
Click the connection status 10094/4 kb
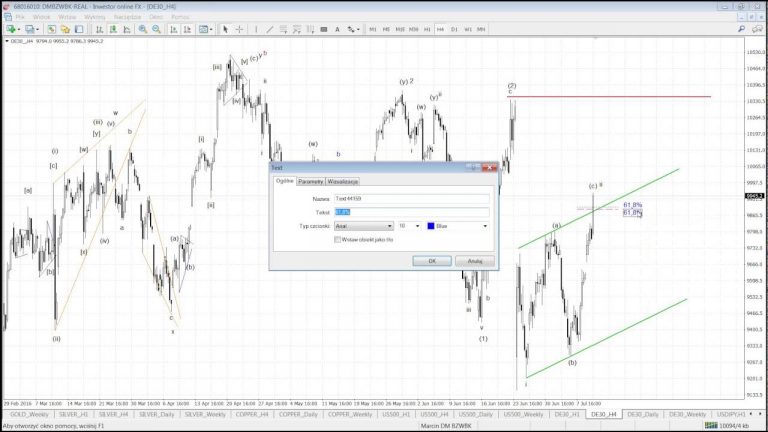tap(727, 426)
